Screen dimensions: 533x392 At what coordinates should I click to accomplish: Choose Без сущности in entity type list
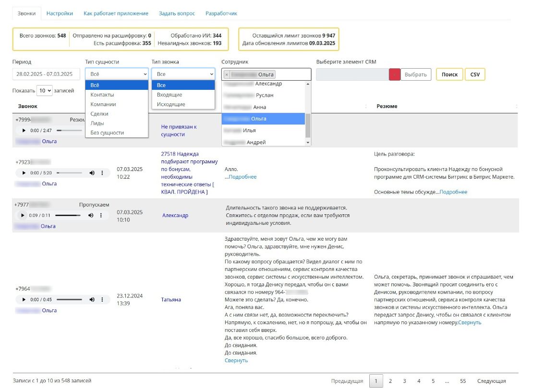tap(117, 133)
